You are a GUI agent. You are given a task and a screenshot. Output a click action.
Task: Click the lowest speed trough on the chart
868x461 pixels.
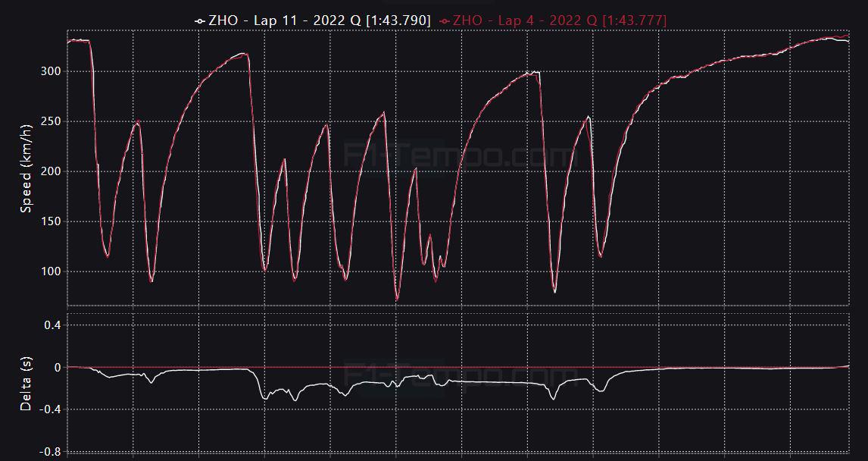[396, 299]
